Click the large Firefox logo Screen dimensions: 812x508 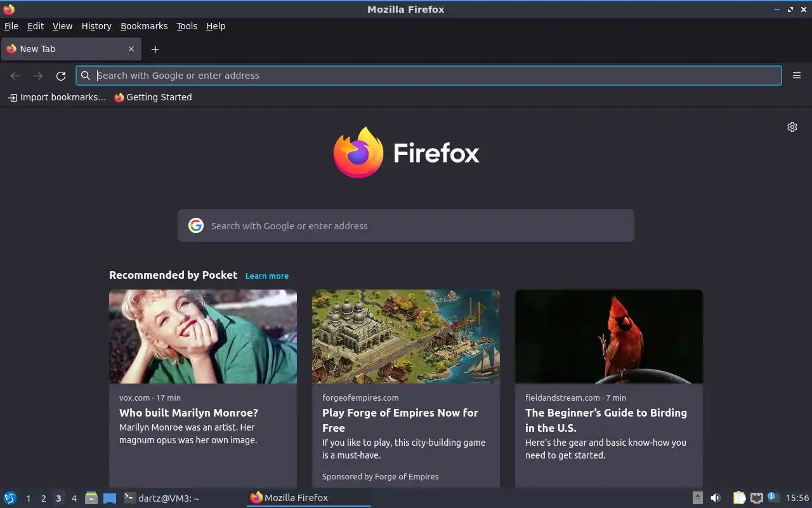pyautogui.click(x=358, y=152)
